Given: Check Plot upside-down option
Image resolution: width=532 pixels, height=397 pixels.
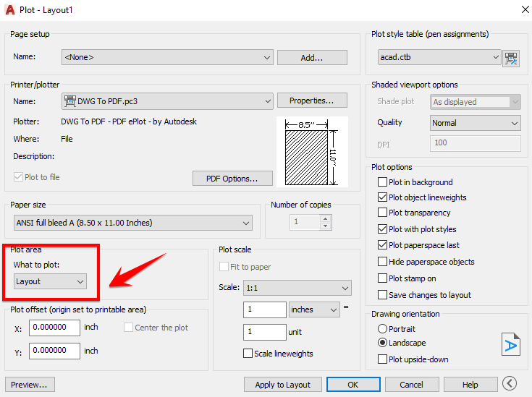Looking at the screenshot, I should (x=382, y=359).
